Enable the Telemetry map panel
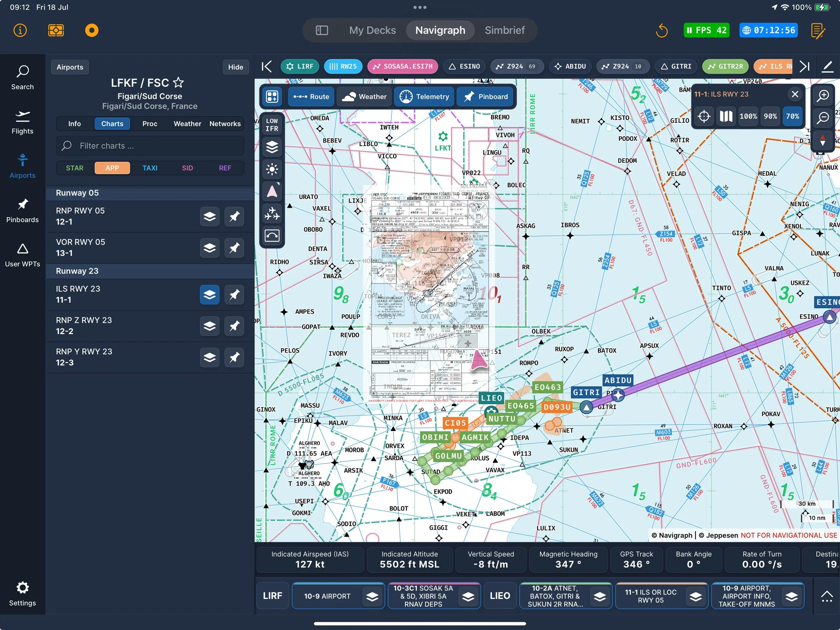Viewport: 840px width, 630px height. tap(424, 96)
